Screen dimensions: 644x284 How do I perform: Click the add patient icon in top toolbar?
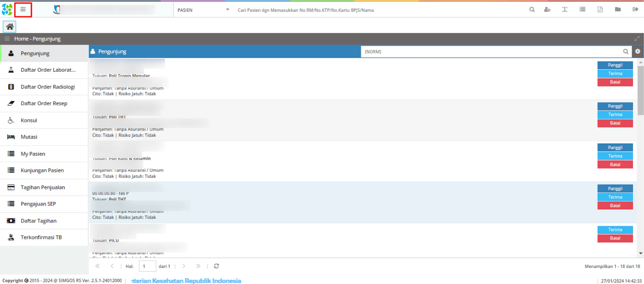[x=547, y=10]
